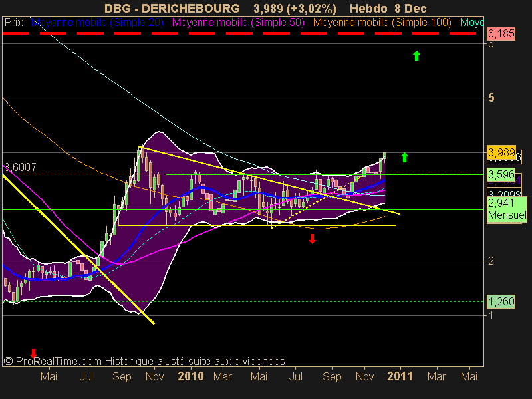Click the green 3,596 price tag

[x=501, y=174]
